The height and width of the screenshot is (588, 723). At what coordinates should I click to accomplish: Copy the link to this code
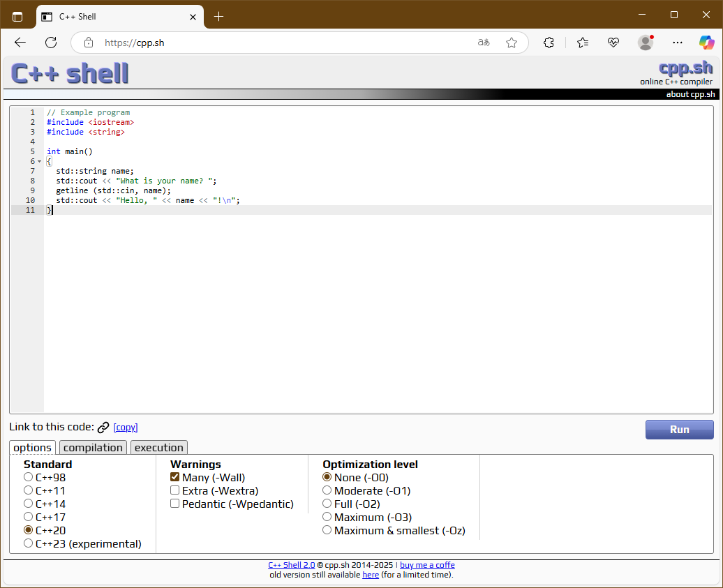coord(126,428)
